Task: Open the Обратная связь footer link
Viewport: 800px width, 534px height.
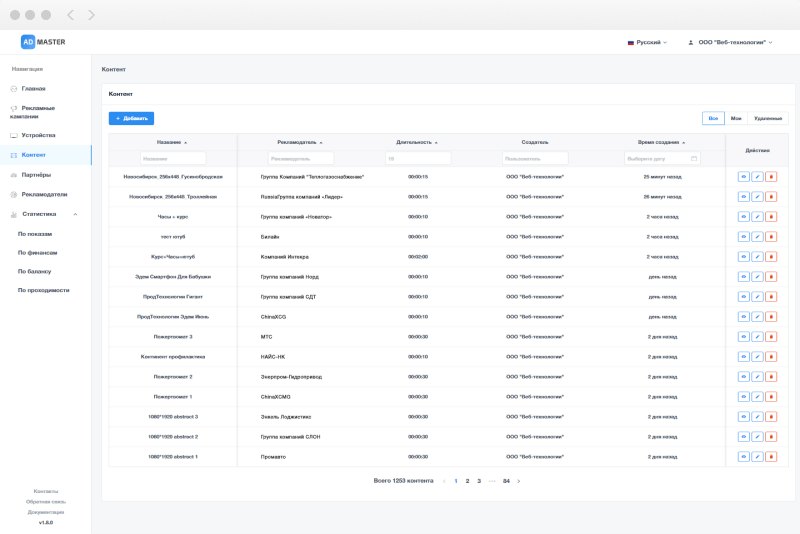Action: [46, 502]
